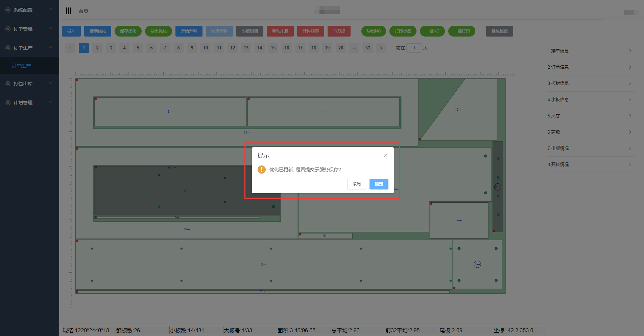Select the 订单生产 submenu item

21,66
